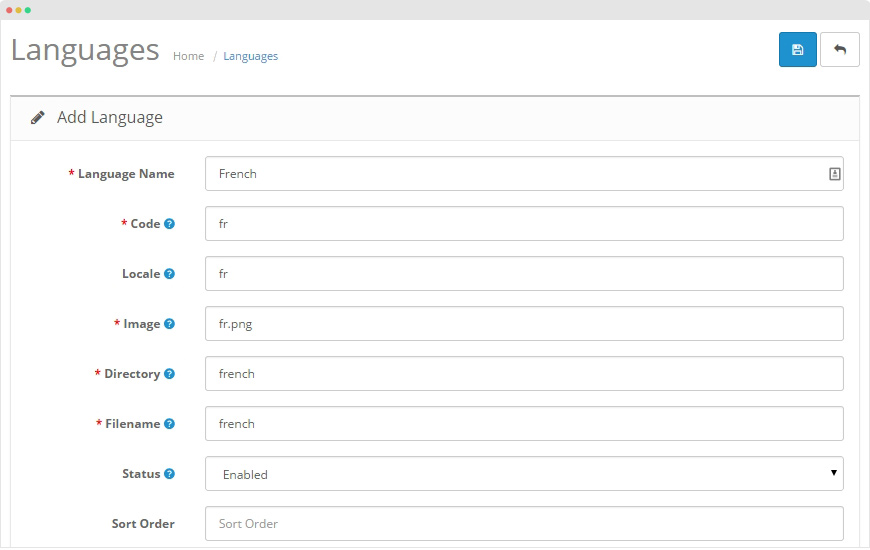The image size is (870, 550).
Task: Select the Image field with fr.png
Action: click(524, 324)
